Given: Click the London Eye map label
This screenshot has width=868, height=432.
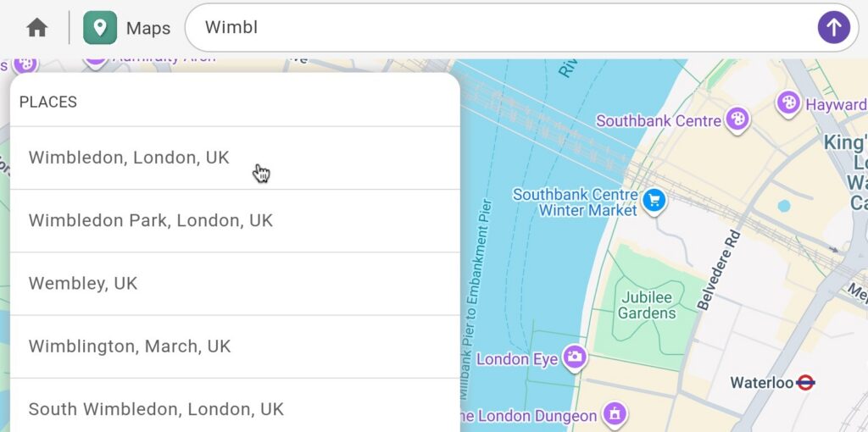Looking at the screenshot, I should click(517, 359).
